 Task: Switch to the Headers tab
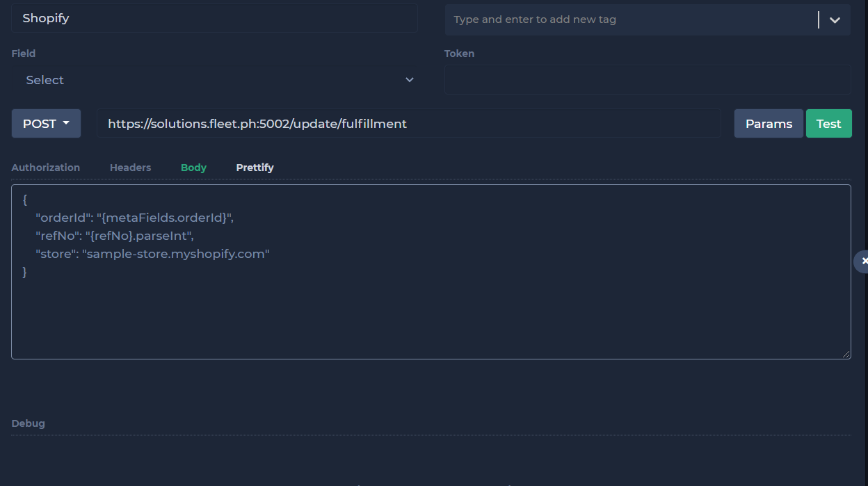(x=130, y=168)
